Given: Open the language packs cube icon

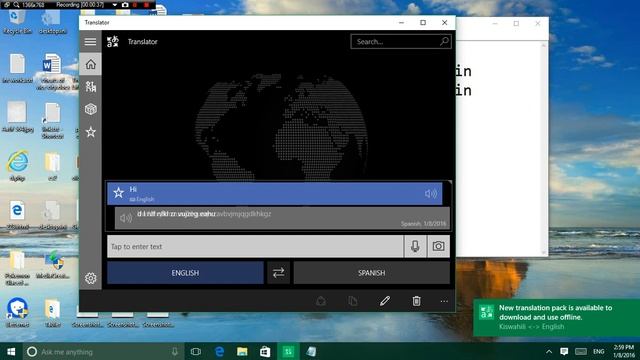Looking at the screenshot, I should coord(90,109).
